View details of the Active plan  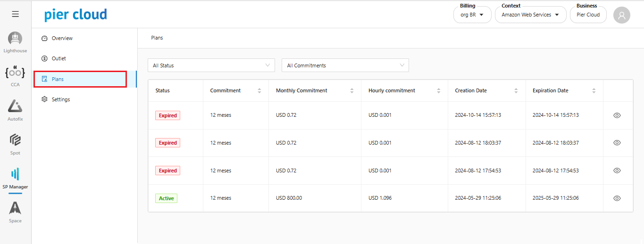(617, 198)
